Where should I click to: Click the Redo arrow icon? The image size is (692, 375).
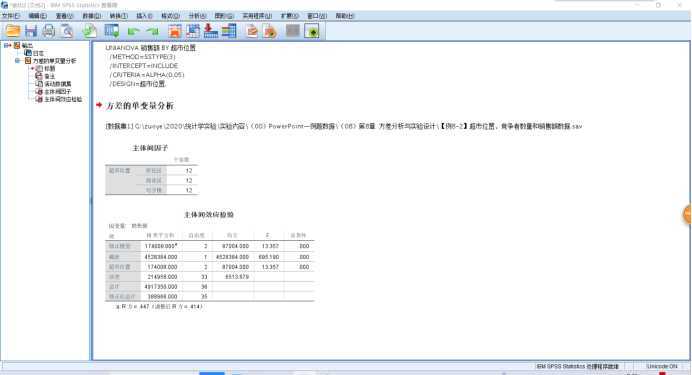tap(152, 31)
